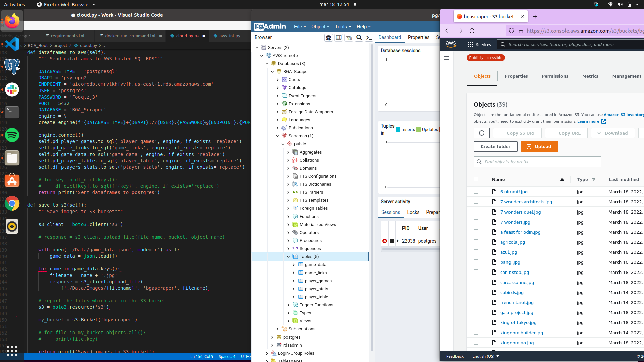Expand the player_games table node

[x=294, y=281]
